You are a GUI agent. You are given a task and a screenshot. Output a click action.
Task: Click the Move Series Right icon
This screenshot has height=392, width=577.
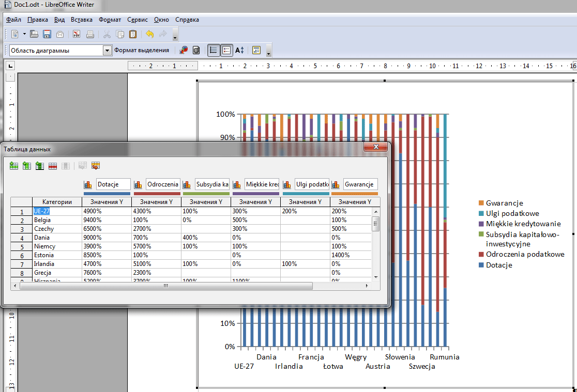click(82, 166)
